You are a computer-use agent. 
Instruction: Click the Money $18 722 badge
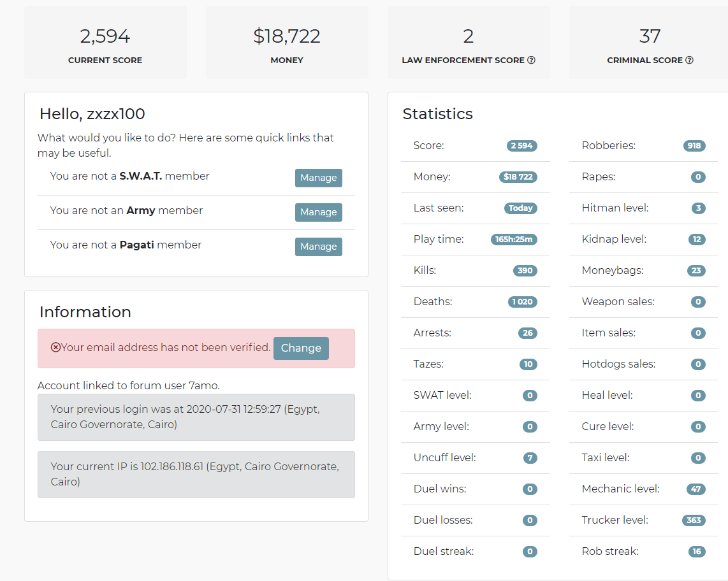pyautogui.click(x=518, y=177)
